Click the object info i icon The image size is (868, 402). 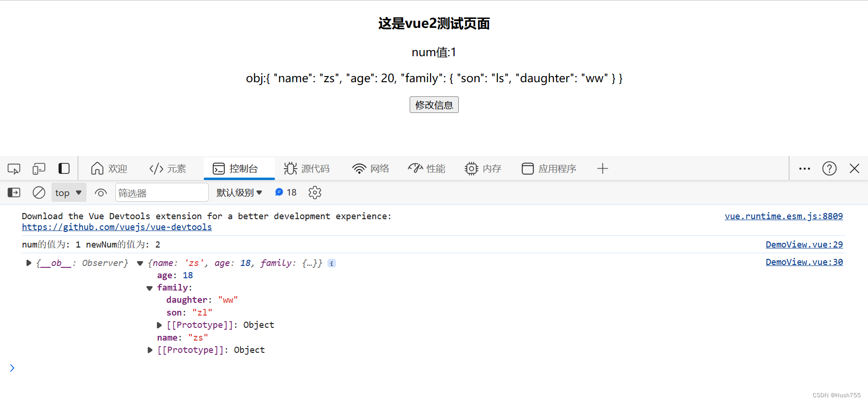click(332, 263)
